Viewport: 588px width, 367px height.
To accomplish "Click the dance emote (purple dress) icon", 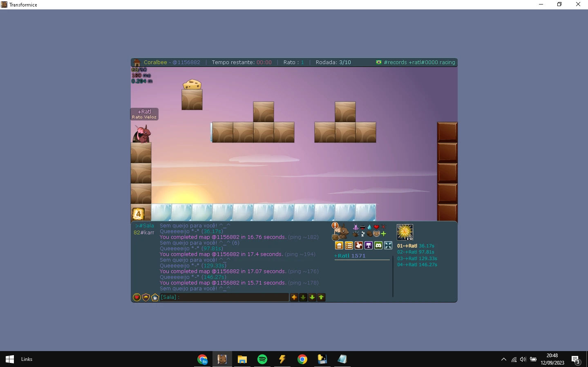I will click(355, 227).
